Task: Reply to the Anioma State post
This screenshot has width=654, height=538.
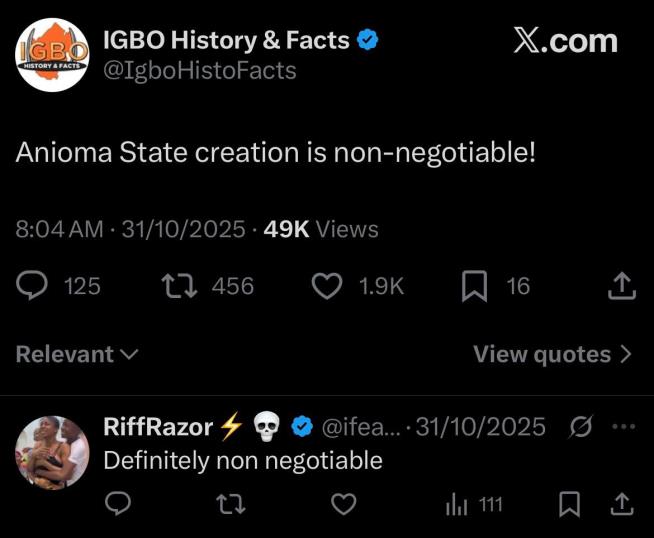Action: tap(32, 286)
